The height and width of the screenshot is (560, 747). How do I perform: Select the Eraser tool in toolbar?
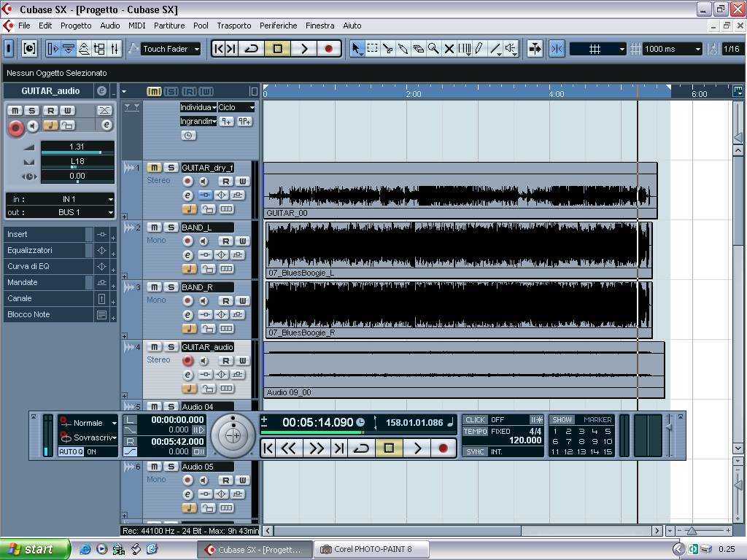[x=418, y=49]
